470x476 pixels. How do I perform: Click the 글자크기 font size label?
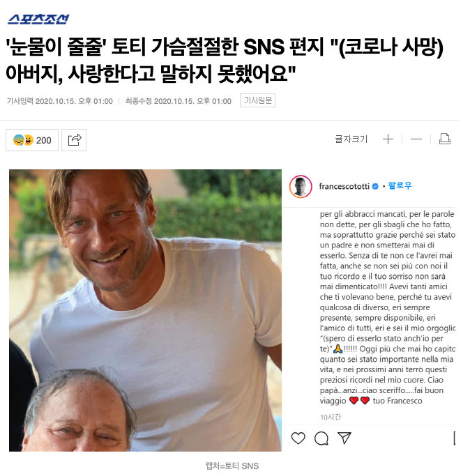pos(351,139)
